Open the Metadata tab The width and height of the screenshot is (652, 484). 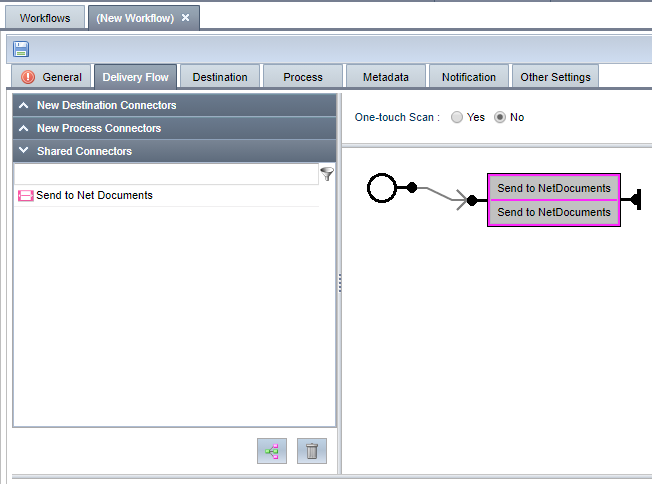[x=385, y=77]
